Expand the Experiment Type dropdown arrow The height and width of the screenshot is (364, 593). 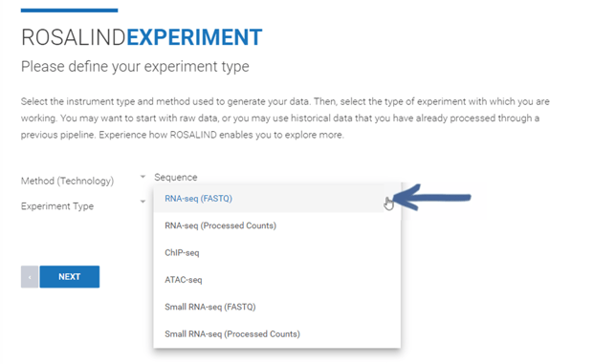coord(143,202)
